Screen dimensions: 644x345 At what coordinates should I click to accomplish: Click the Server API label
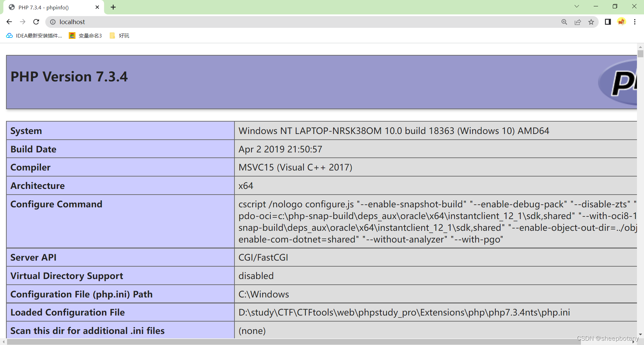(34, 258)
